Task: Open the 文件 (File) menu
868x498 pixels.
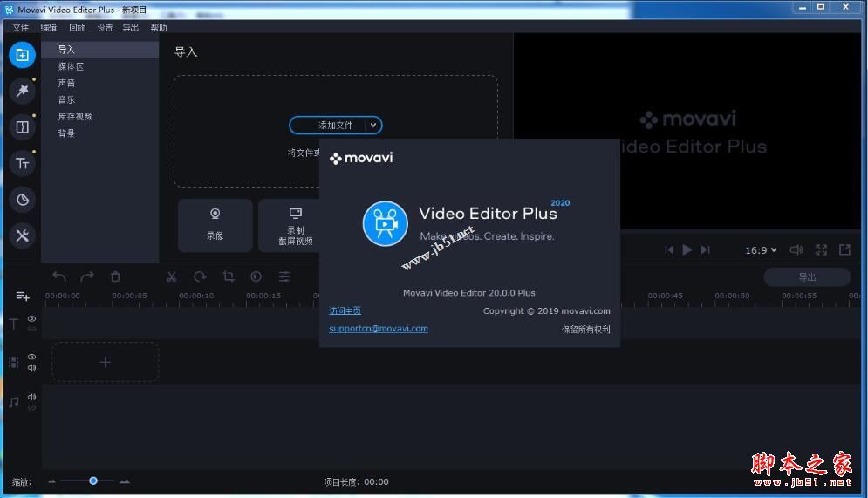Action: (x=20, y=28)
